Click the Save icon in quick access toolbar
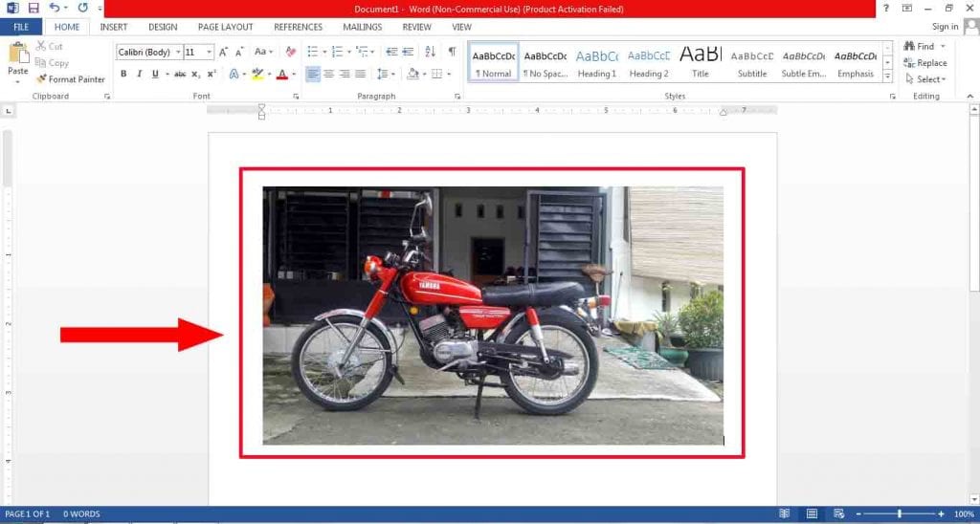980x524 pixels. point(33,8)
